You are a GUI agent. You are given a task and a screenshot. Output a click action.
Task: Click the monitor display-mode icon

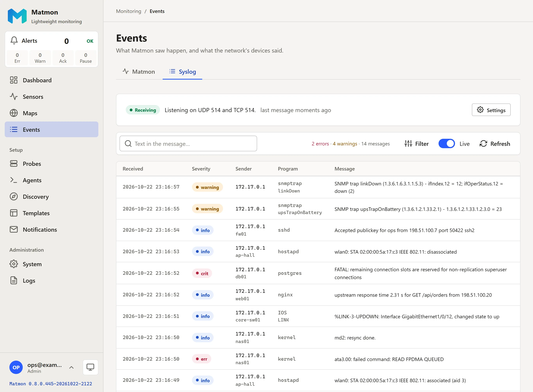point(90,367)
